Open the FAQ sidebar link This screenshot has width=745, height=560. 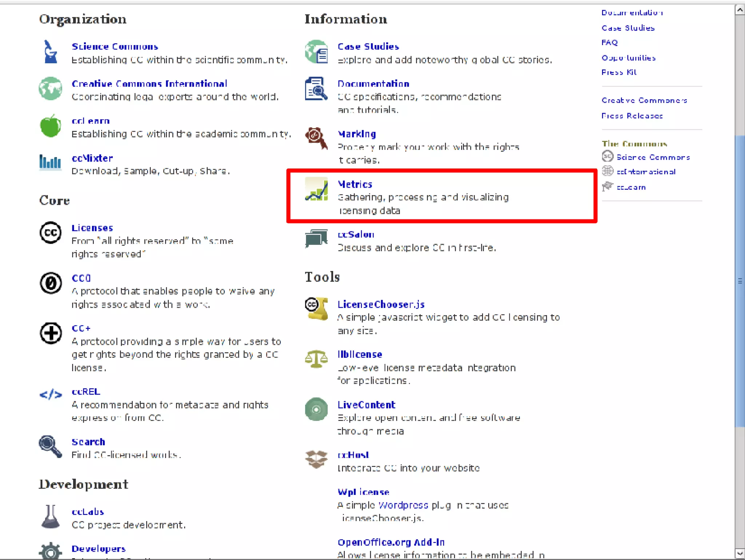tap(609, 43)
